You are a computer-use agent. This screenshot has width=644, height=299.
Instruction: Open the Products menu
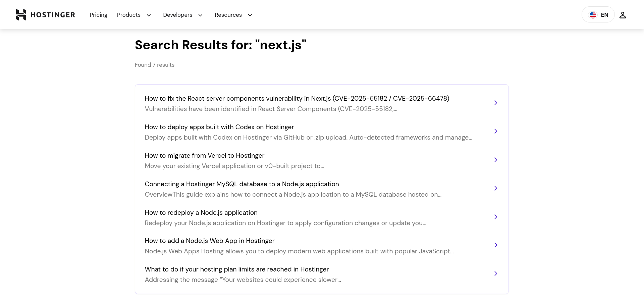[129, 15]
